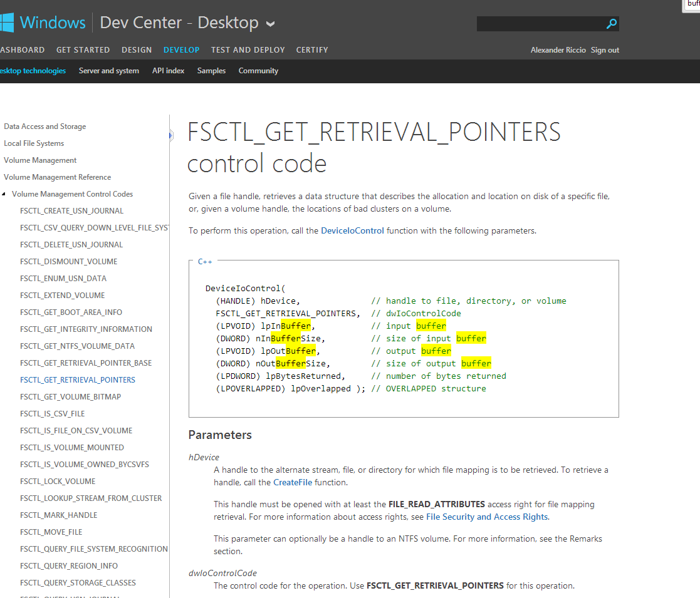Viewport: 700px width, 598px height.
Task: Click the Alexander Riccio profile name
Action: coord(558,50)
